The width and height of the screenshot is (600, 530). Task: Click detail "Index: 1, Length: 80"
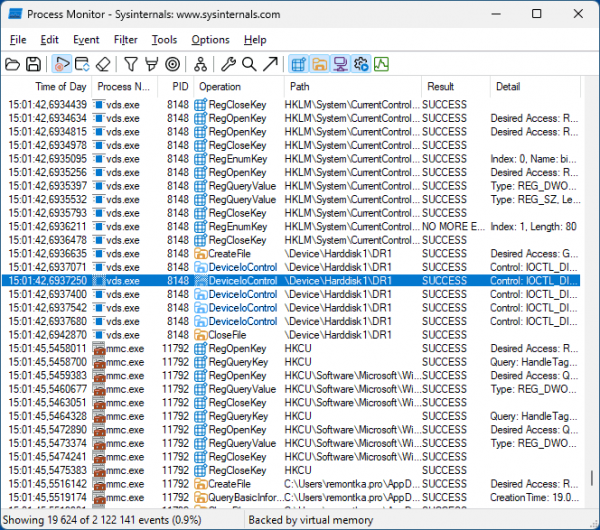533,227
